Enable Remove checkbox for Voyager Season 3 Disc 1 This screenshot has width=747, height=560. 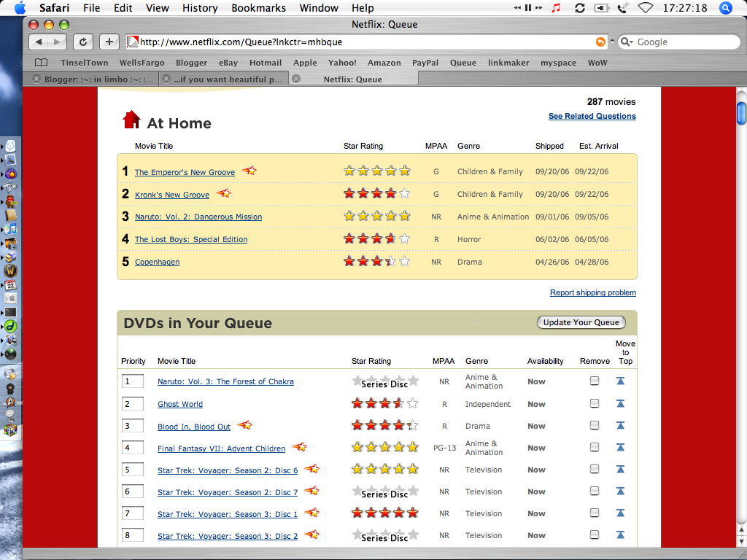[x=595, y=513]
